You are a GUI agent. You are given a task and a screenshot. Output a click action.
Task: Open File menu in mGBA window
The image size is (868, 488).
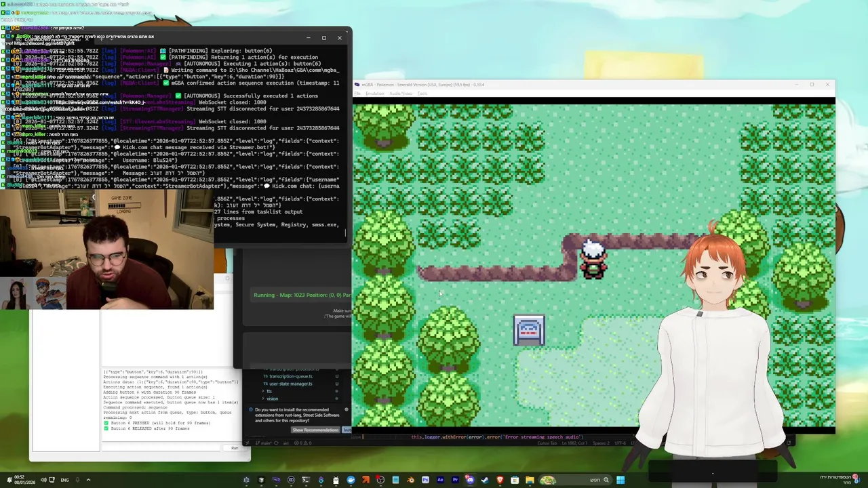point(357,94)
